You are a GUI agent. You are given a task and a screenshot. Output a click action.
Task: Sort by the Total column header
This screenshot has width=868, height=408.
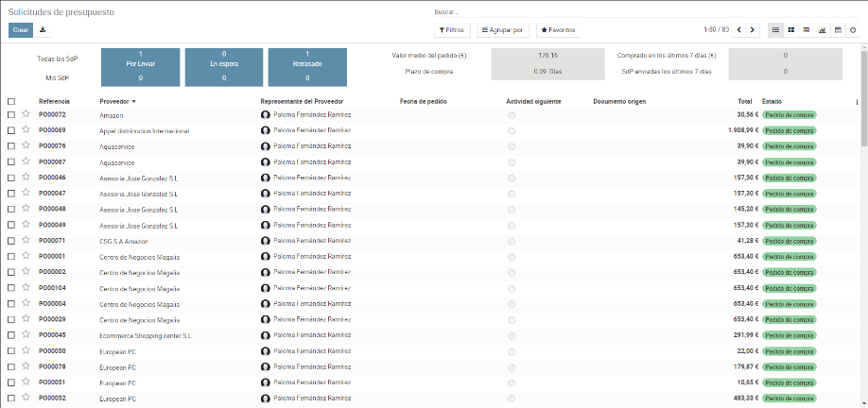pyautogui.click(x=744, y=101)
